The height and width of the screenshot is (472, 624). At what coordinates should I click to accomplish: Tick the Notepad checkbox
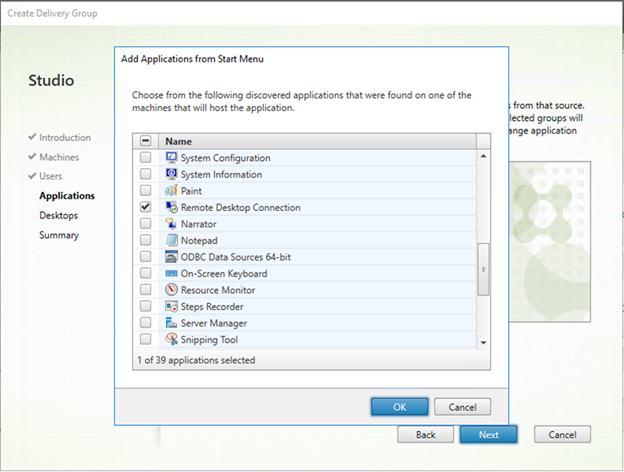click(146, 240)
